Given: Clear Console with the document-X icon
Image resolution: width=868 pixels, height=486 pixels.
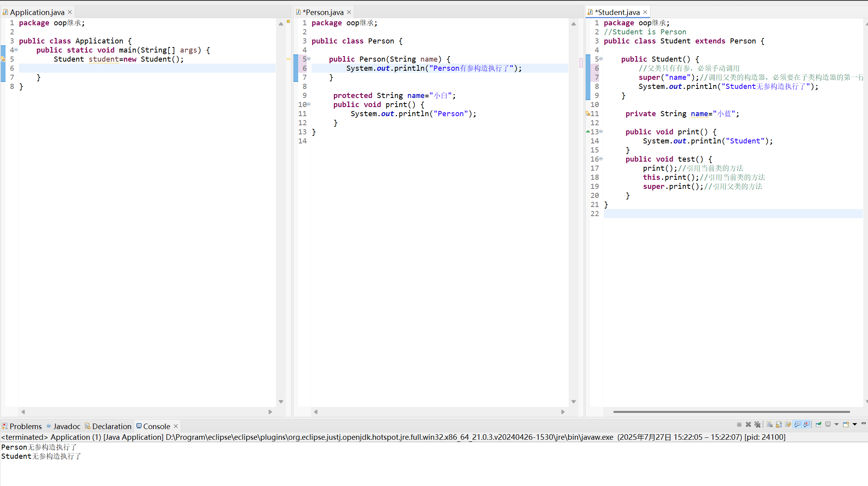Looking at the screenshot, I should [x=770, y=424].
